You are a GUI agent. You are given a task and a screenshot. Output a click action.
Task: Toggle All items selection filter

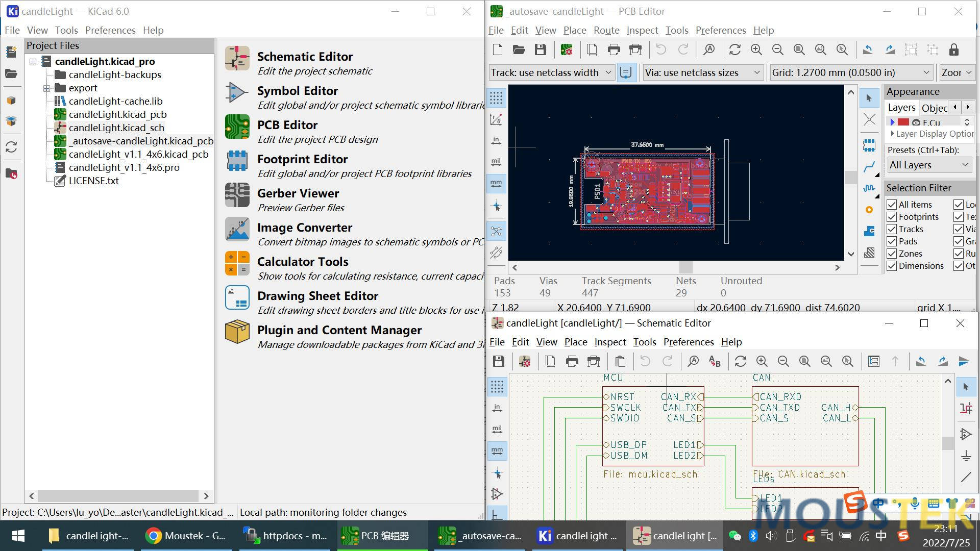(892, 205)
